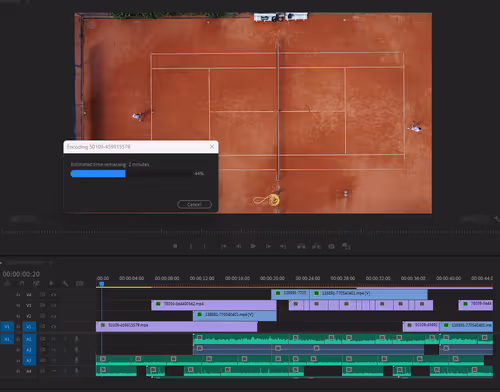Viewport: 500px width, 392px height.
Task: Step back one frame
Action: point(239,246)
